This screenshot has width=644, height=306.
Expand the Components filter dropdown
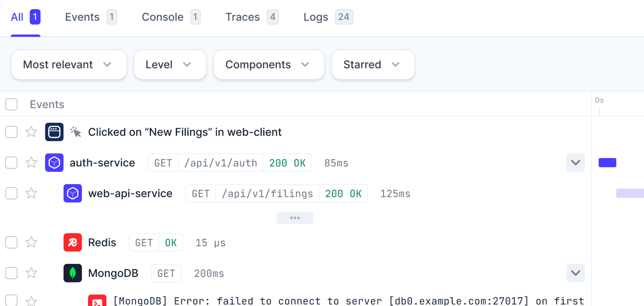267,64
